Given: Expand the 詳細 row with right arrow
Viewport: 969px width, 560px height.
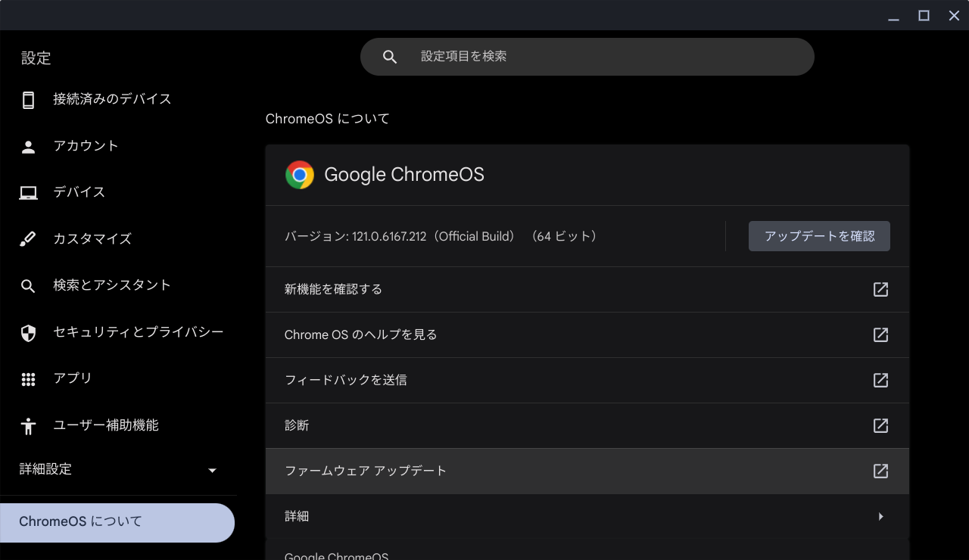Looking at the screenshot, I should 880,516.
